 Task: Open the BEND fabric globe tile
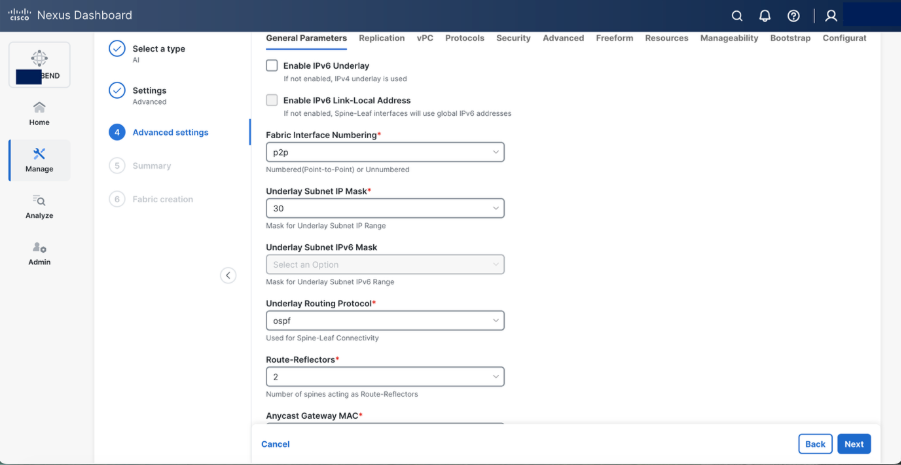pyautogui.click(x=39, y=64)
